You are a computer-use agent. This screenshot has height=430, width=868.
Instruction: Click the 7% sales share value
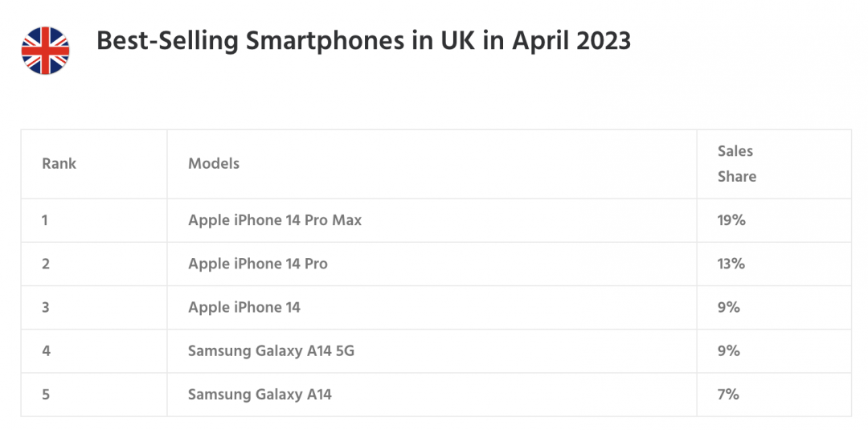point(728,394)
